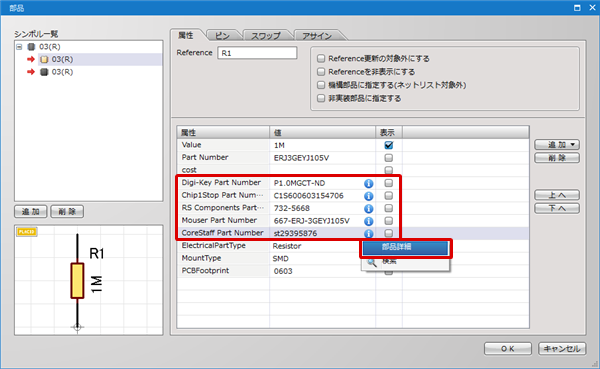Image resolution: width=600 pixels, height=369 pixels.
Task: Move attribute down with 下へ button
Action: click(x=557, y=208)
